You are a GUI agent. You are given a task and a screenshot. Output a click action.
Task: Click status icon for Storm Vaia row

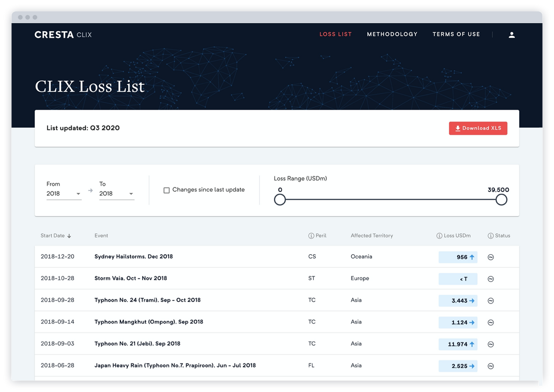[491, 279]
